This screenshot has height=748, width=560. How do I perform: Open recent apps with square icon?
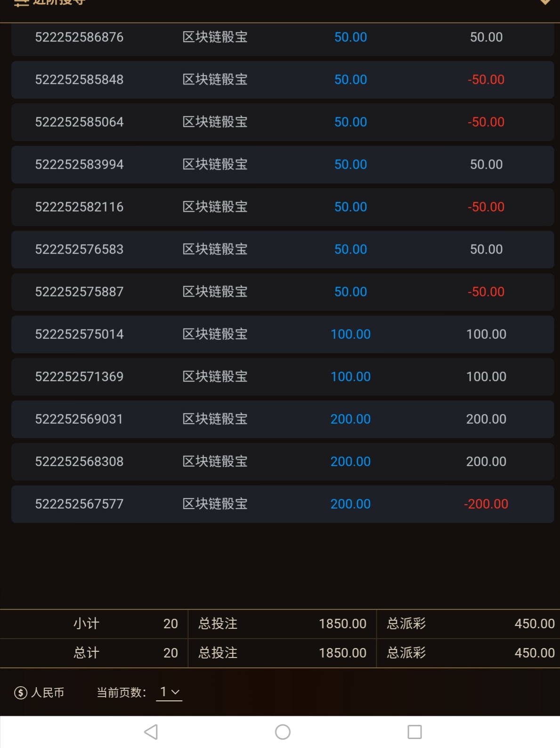[414, 732]
